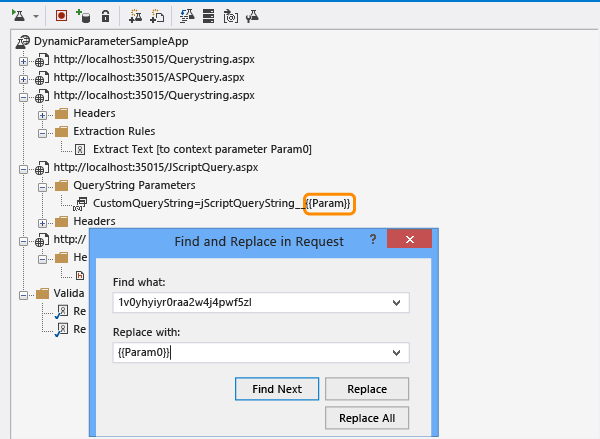Image resolution: width=600 pixels, height=439 pixels.
Task: Collapse the Extraction Rules folder
Action: point(42,133)
